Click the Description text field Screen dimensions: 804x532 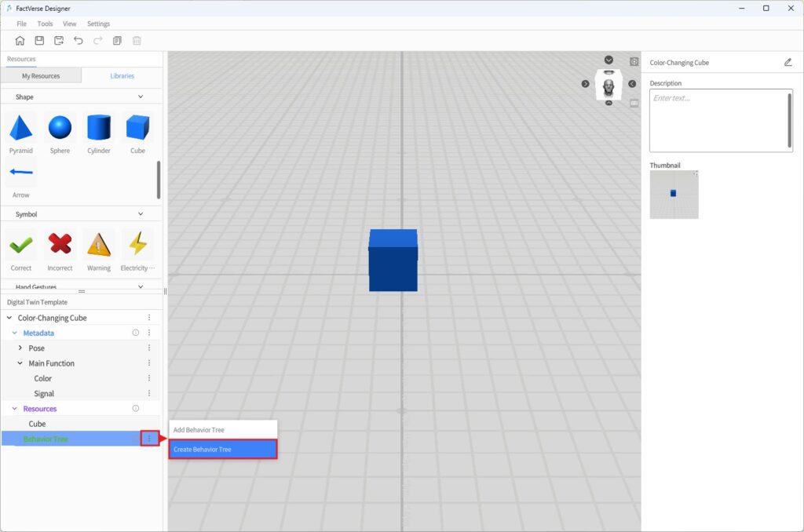click(x=720, y=120)
